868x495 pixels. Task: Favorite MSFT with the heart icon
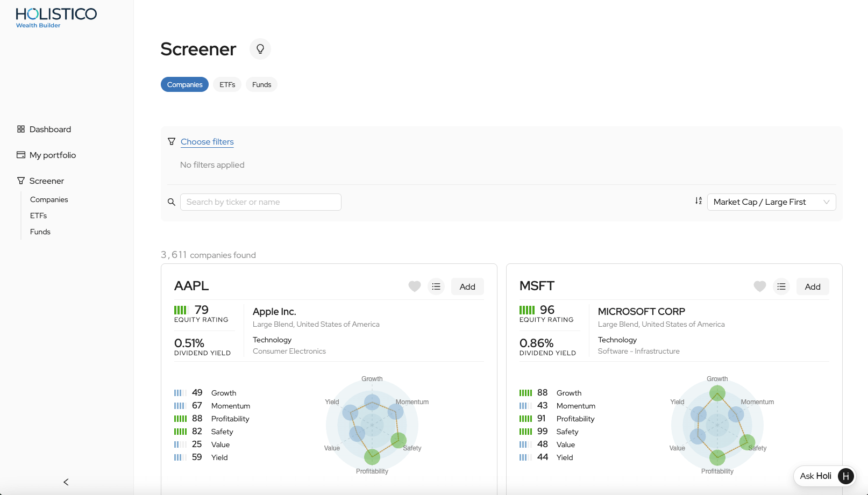pos(760,286)
